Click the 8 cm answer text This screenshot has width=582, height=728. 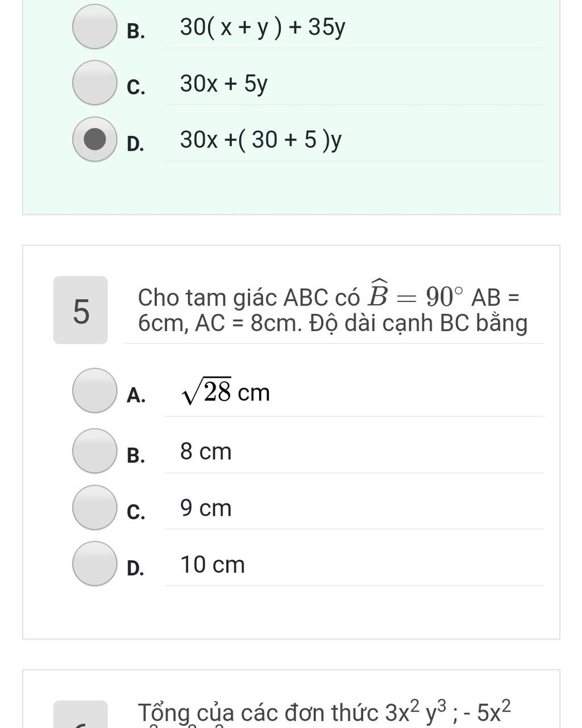[x=206, y=452]
